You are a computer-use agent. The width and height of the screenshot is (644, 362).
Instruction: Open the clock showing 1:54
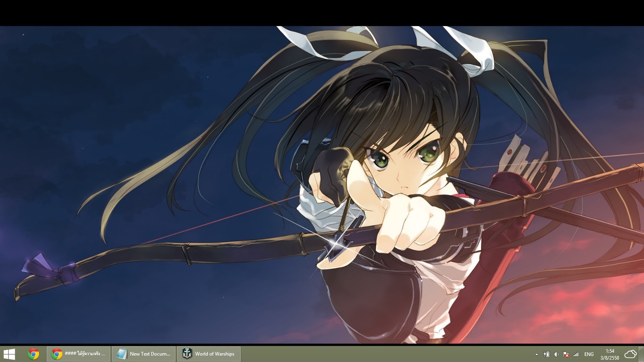point(610,354)
